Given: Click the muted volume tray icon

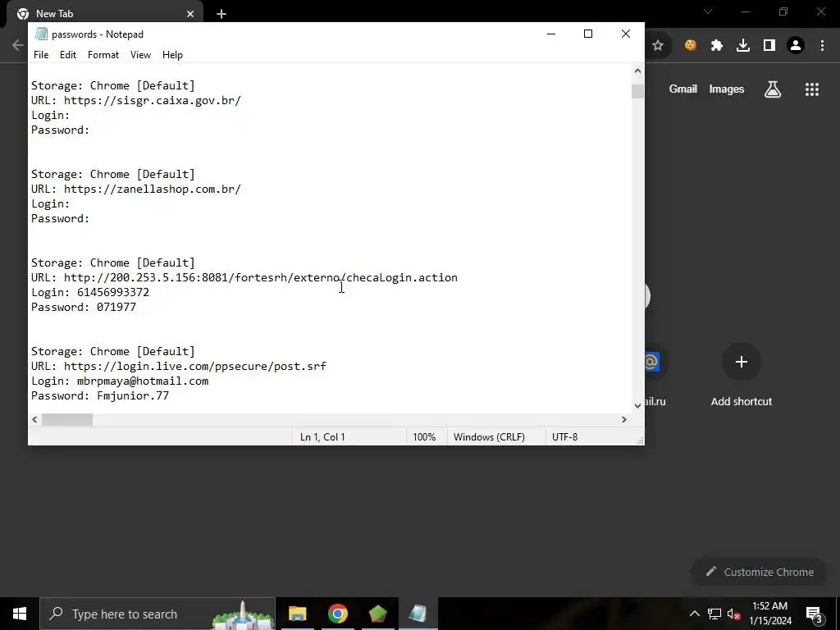Looking at the screenshot, I should 734,614.
